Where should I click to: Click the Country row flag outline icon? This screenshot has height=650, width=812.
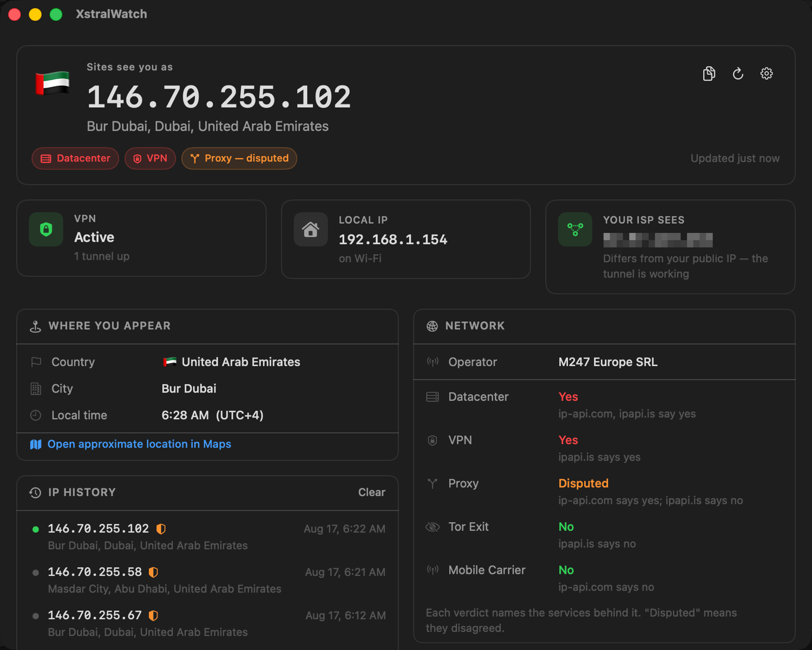pos(36,362)
